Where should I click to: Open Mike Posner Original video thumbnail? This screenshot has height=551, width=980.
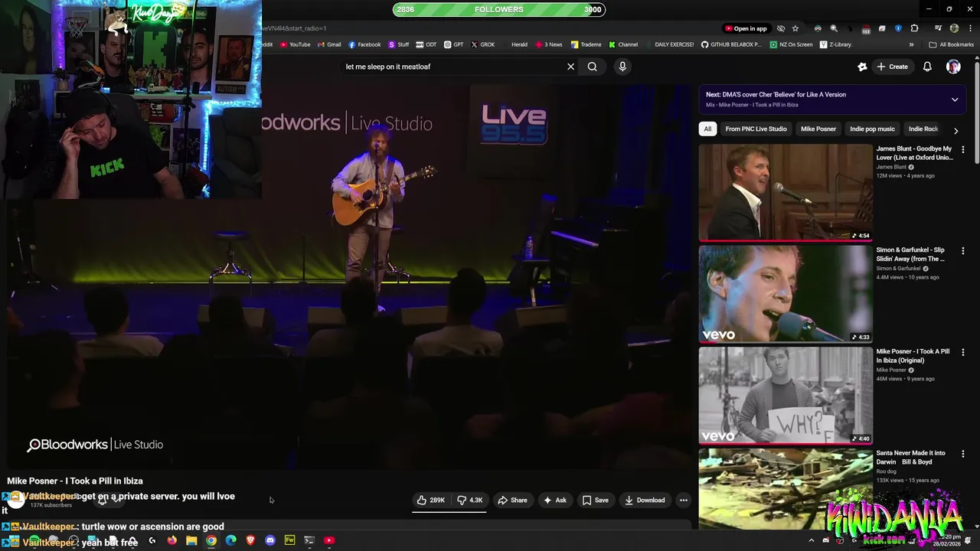pos(786,396)
